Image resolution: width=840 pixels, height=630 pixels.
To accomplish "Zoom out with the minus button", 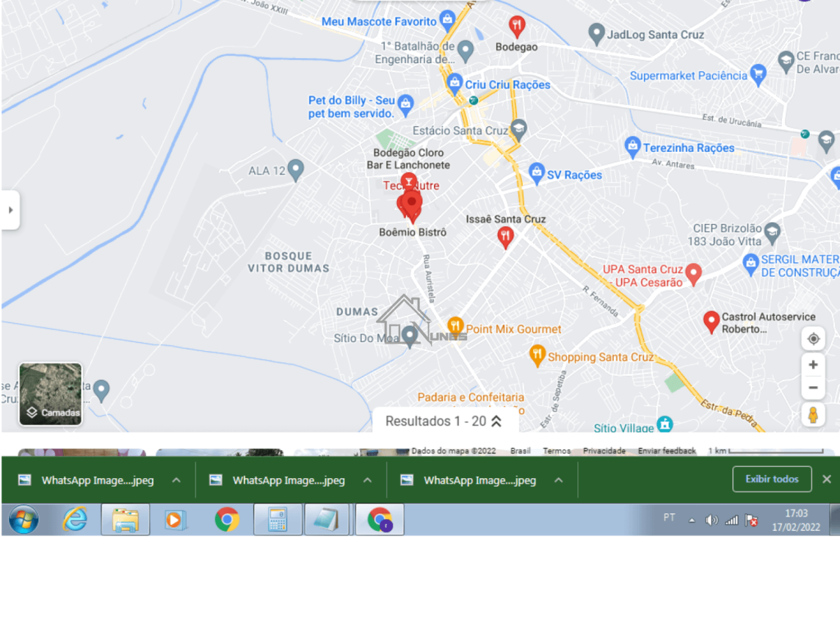I will pyautogui.click(x=813, y=388).
